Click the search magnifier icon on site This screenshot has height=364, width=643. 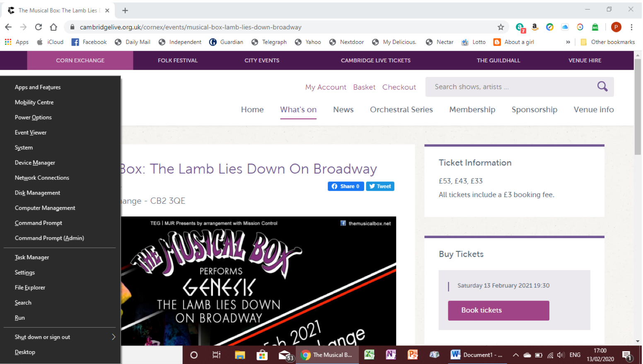[602, 87]
